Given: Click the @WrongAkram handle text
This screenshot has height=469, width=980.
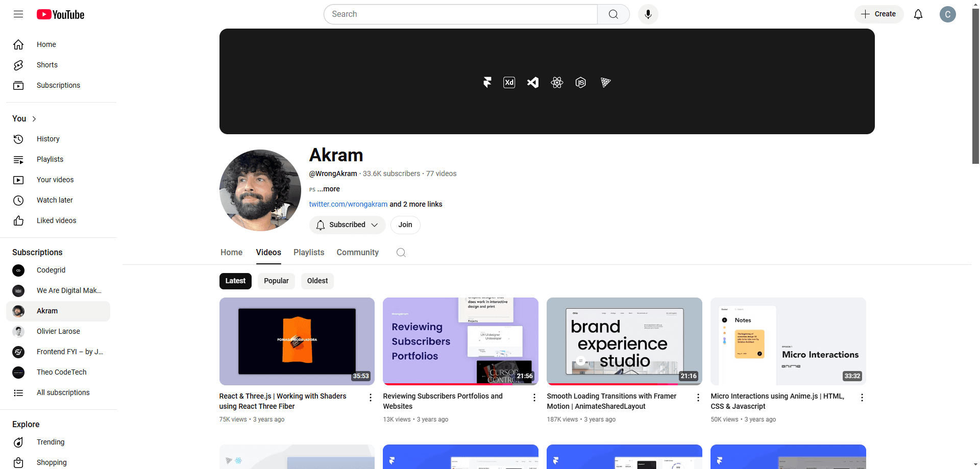Looking at the screenshot, I should [333, 174].
